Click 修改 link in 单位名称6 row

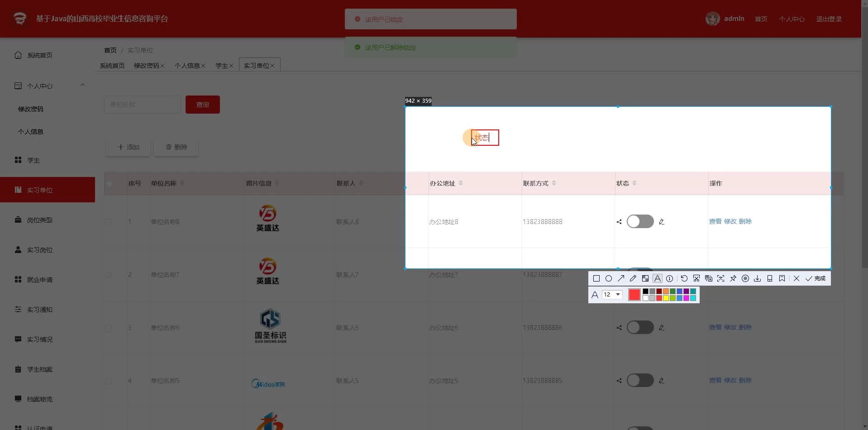(x=730, y=327)
